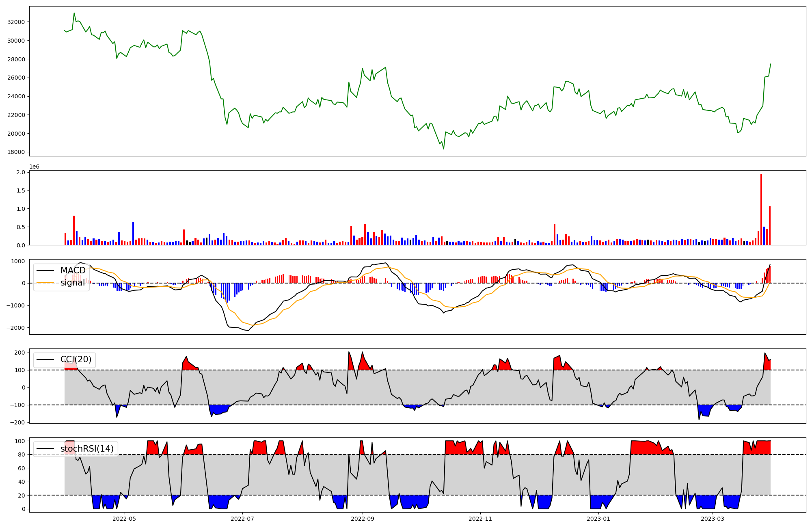Image resolution: width=812 pixels, height=528 pixels.
Task: Click the 2022-05 x-axis date label
Action: pos(124,519)
